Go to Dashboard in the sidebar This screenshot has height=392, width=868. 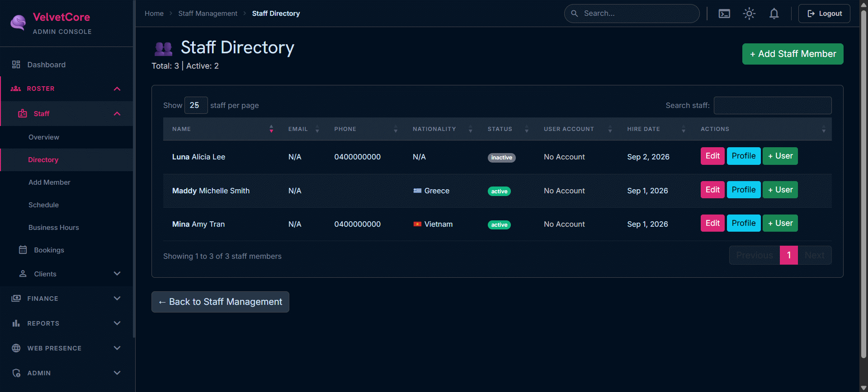point(46,65)
